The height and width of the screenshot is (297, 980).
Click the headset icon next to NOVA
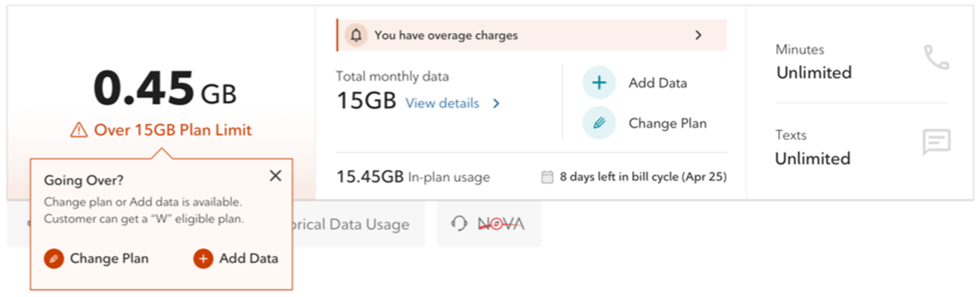point(459,223)
